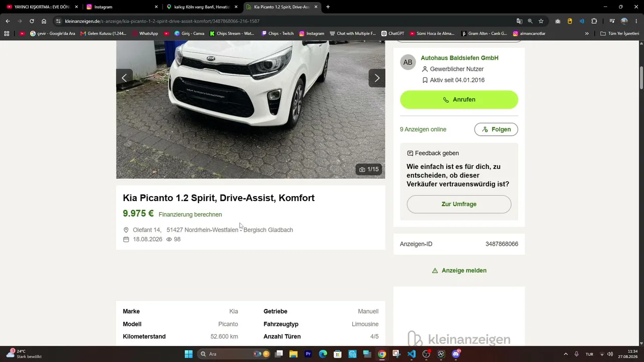Click the site info icon beside the URL
The image size is (644, 362).
(x=58, y=21)
